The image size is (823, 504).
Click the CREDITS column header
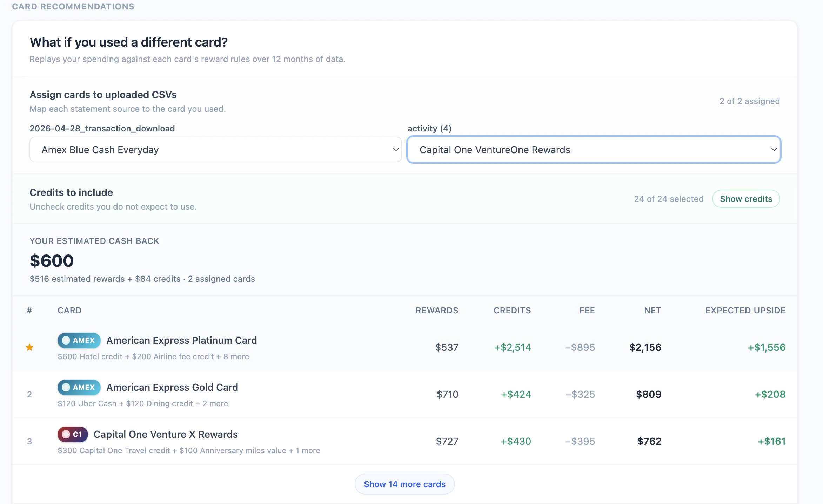pos(512,311)
